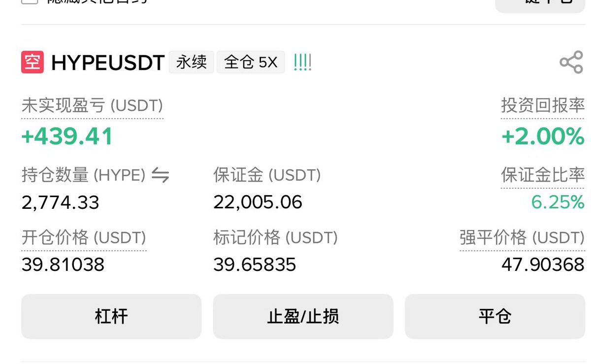This screenshot has width=591, height=364.
Task: Tap the red 空 short-position badge
Action: 33,63
